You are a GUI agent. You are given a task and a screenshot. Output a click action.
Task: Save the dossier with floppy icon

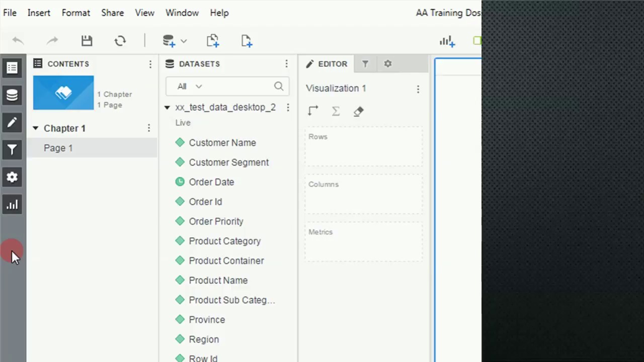(87, 41)
